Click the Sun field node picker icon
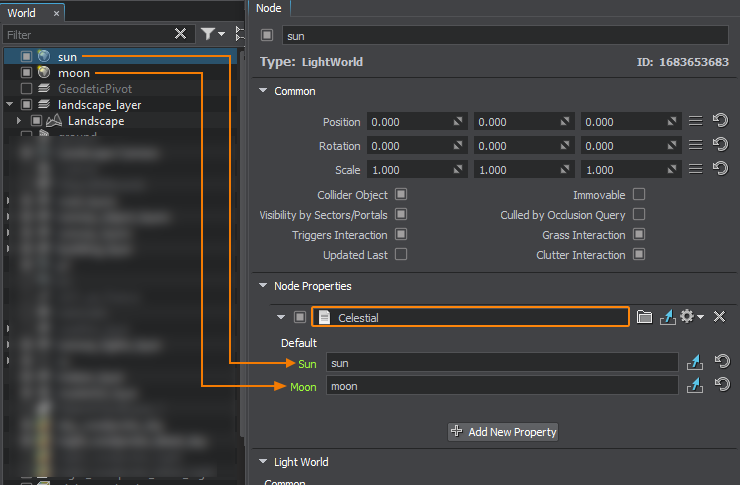 (x=695, y=362)
